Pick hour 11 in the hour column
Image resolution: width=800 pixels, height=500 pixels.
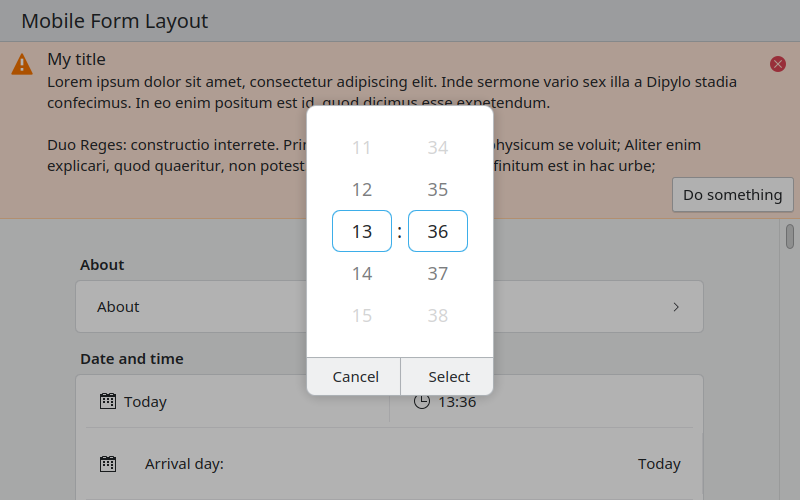(x=362, y=148)
